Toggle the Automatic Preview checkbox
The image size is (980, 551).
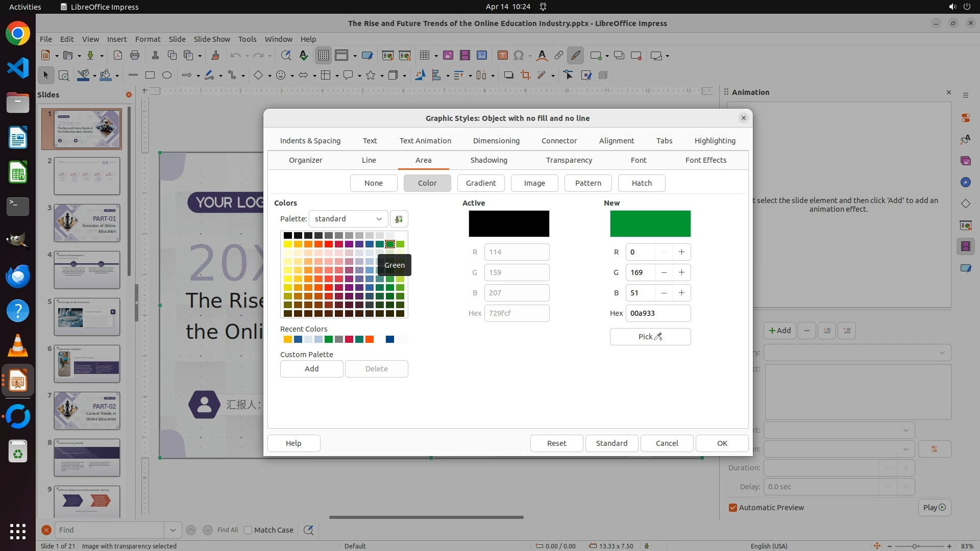(733, 508)
